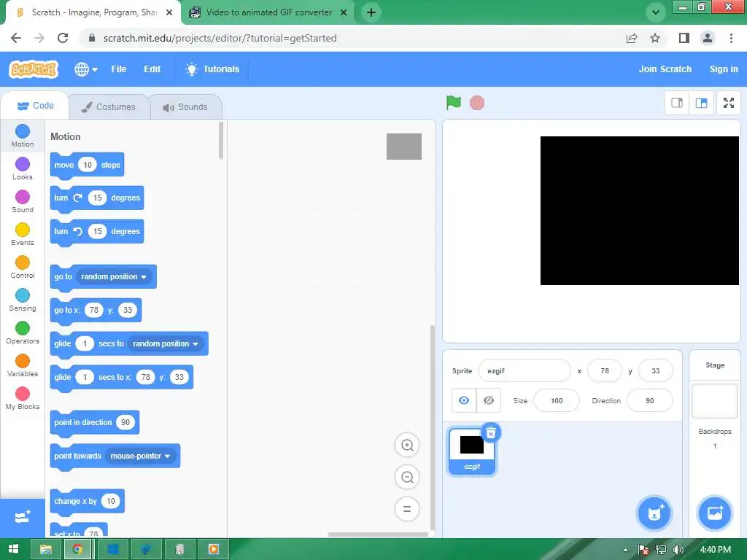Share this page from address bar
The height and width of the screenshot is (560, 747).
click(632, 38)
